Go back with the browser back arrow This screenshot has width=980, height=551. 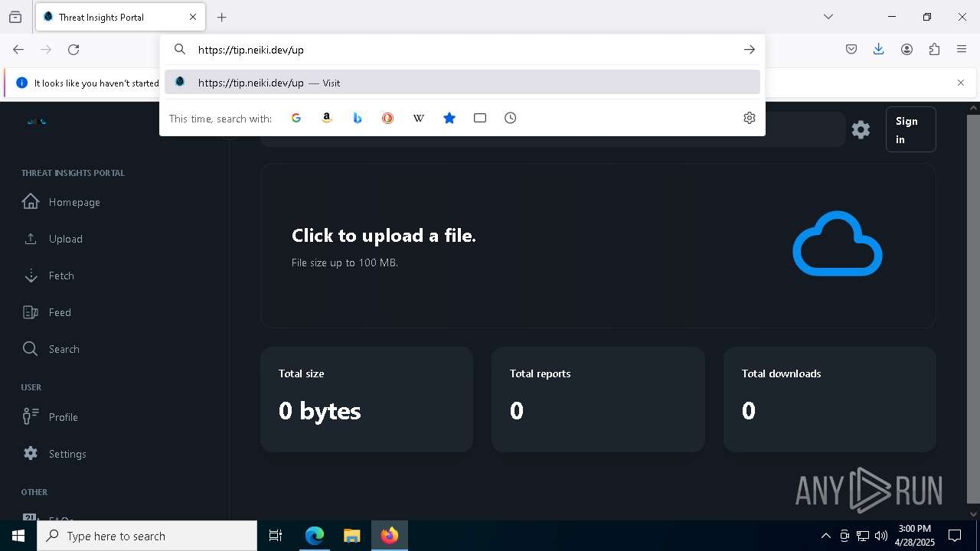(18, 49)
